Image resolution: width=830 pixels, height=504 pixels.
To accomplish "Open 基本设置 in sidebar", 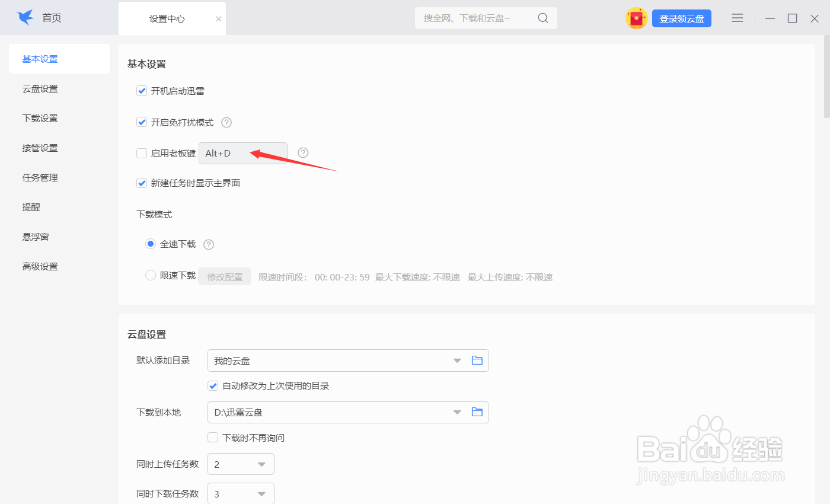I will (59, 59).
